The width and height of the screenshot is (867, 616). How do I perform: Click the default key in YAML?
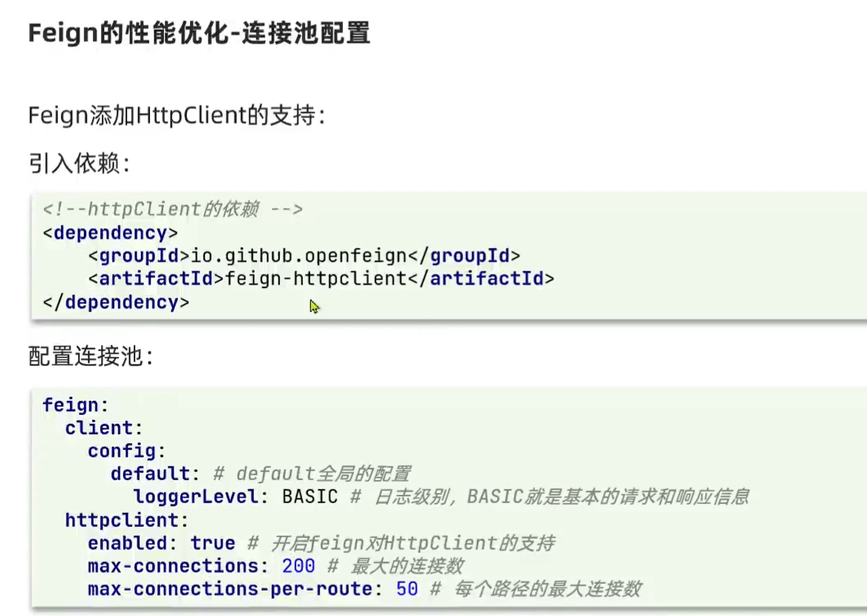tap(151, 474)
